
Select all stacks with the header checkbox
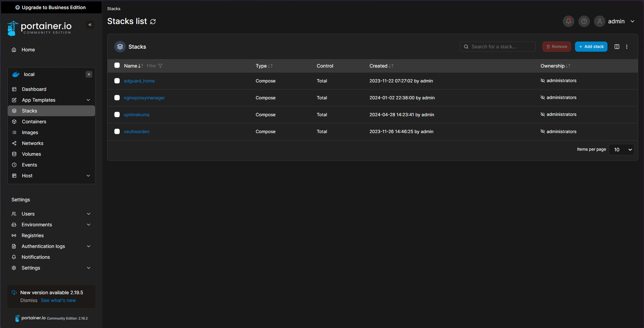pyautogui.click(x=117, y=65)
